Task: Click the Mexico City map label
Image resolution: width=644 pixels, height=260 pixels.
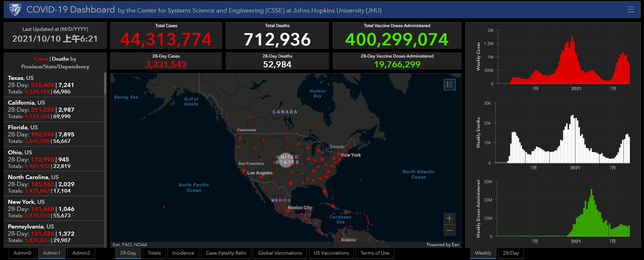Action: [x=300, y=208]
